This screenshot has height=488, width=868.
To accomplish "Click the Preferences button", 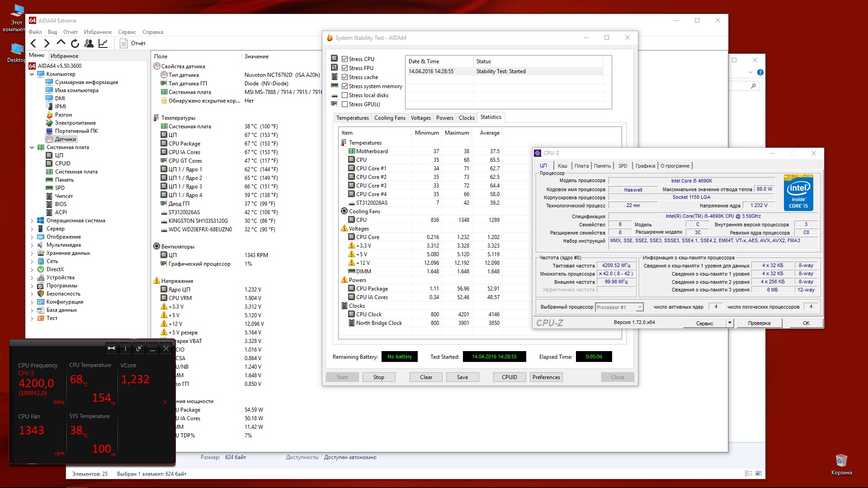I will click(x=546, y=377).
